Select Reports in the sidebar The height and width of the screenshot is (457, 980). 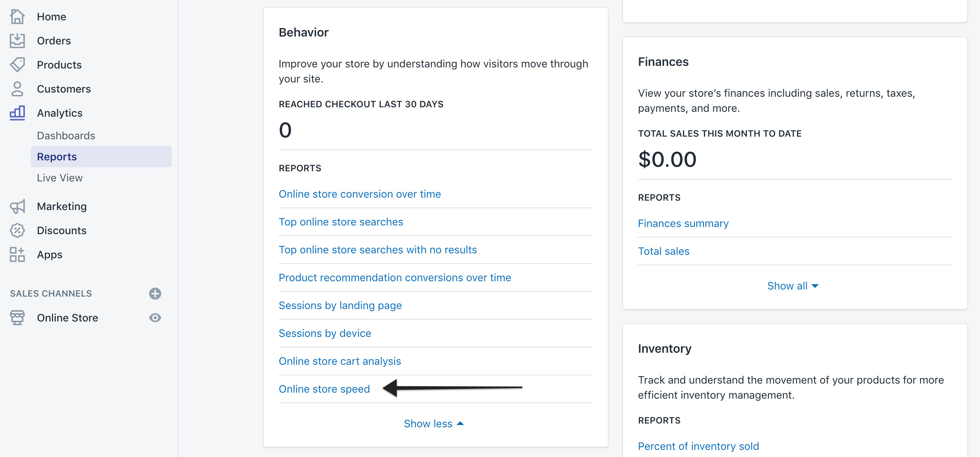(x=57, y=157)
